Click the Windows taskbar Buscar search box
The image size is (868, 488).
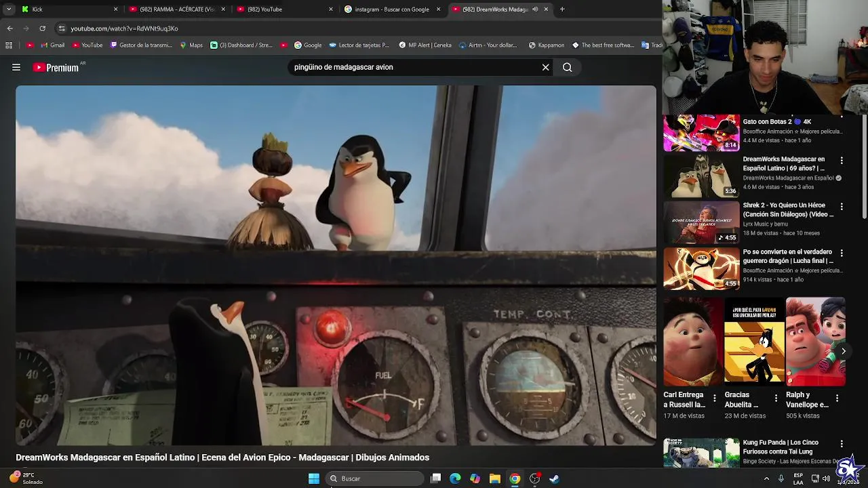coord(375,479)
